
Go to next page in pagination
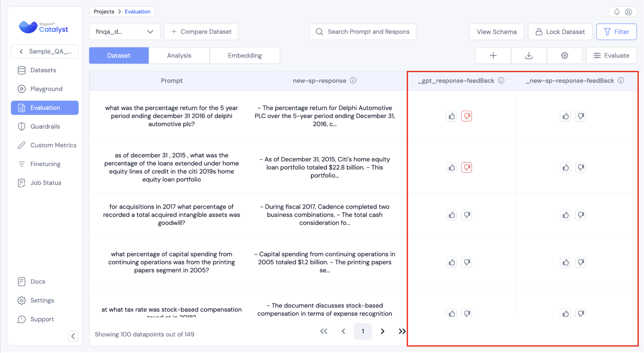[382, 331]
